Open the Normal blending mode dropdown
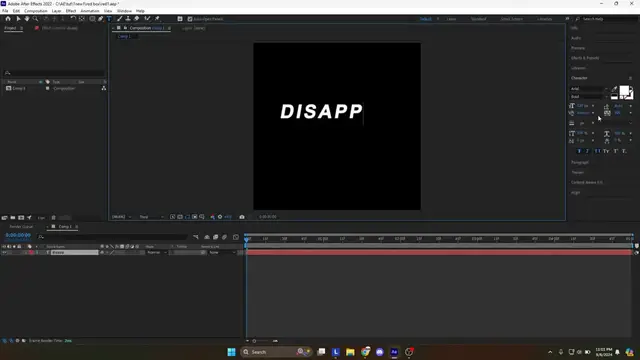The width and height of the screenshot is (640, 360). [157, 253]
